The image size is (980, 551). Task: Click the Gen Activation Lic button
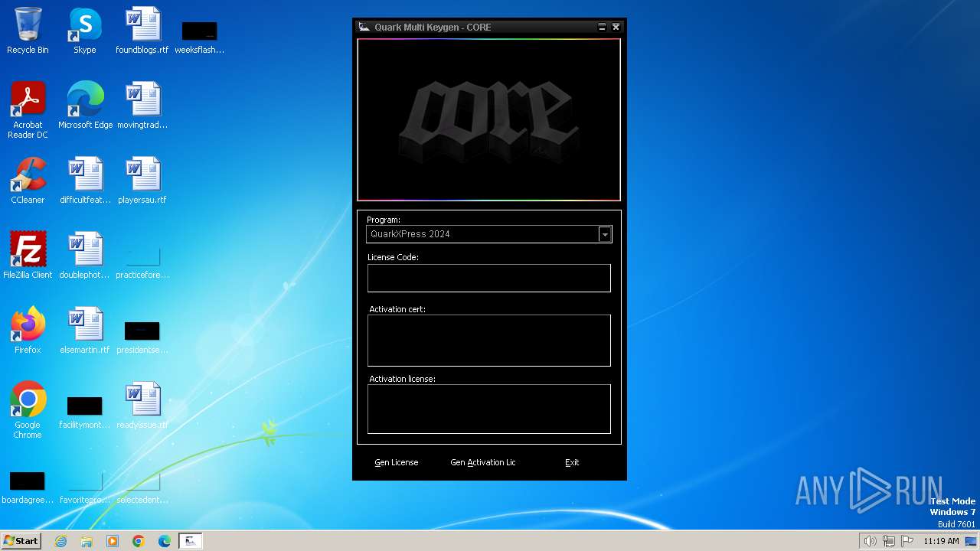[x=483, y=462]
